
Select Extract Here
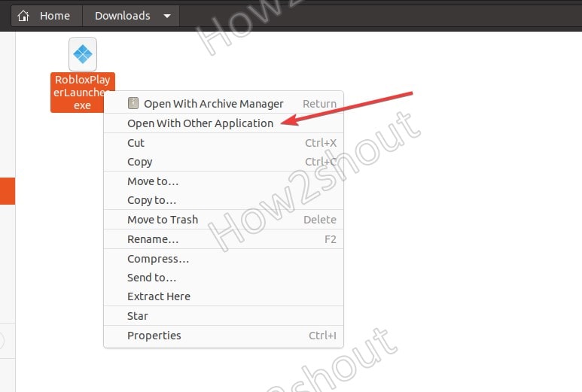224,296
